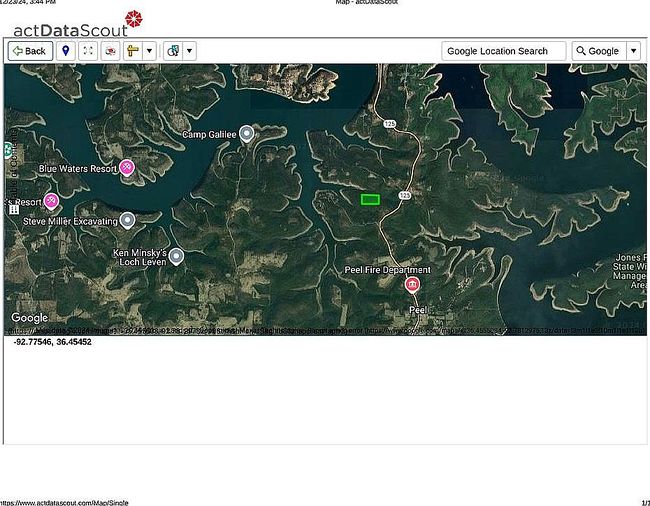Run the Google search button
This screenshot has height=506, width=650.
598,51
